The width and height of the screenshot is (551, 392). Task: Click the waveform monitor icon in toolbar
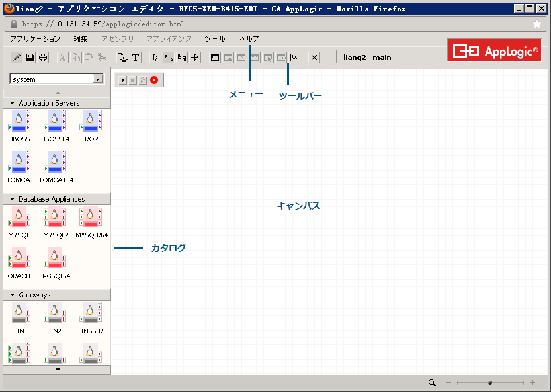pyautogui.click(x=294, y=58)
